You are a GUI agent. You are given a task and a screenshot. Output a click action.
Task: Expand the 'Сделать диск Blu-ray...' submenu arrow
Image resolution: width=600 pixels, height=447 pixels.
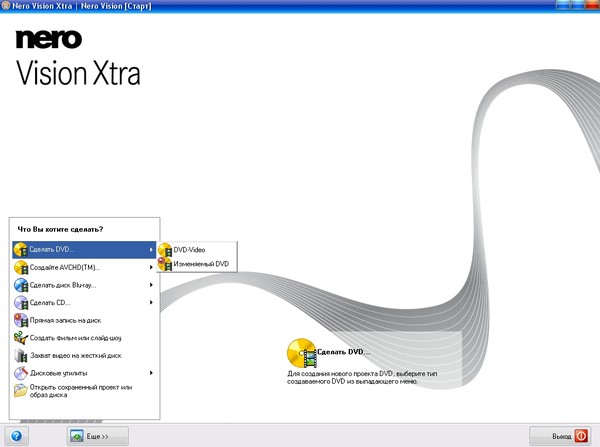151,285
